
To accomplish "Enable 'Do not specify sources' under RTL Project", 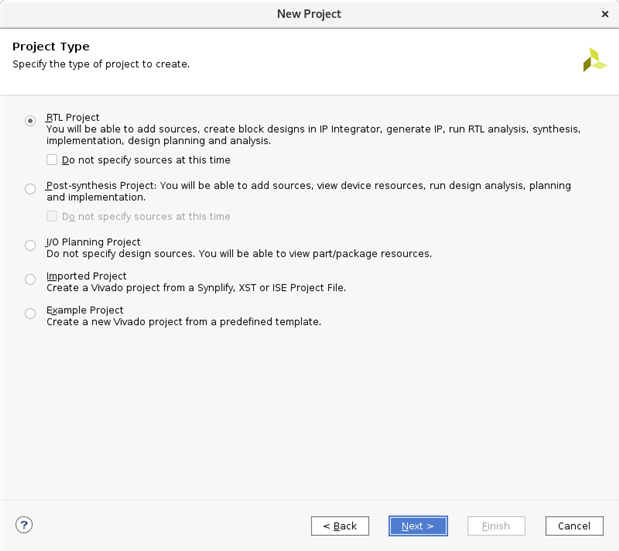I will (52, 159).
